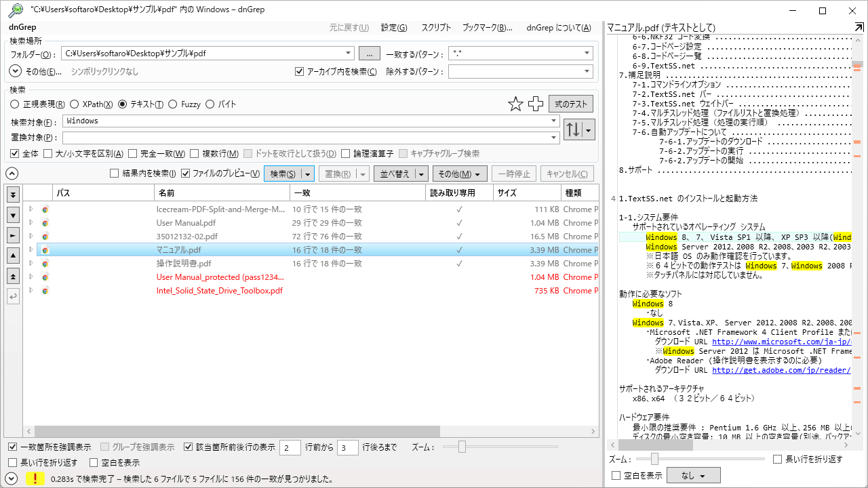Click the Chrome icon of マニュアル.pdf
The width and height of the screenshot is (868, 488).
(x=45, y=250)
